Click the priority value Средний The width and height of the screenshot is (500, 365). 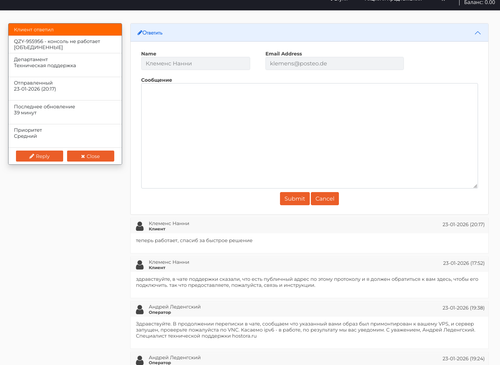point(25,136)
